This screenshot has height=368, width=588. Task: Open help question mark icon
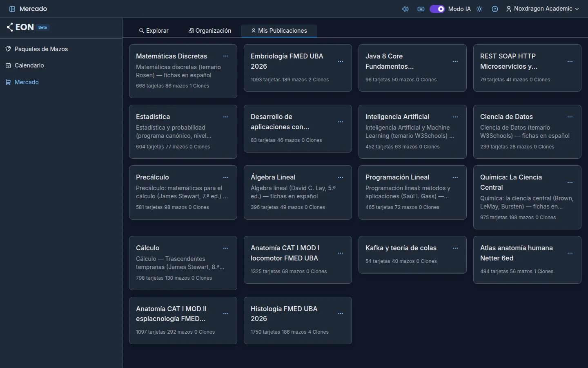click(495, 9)
